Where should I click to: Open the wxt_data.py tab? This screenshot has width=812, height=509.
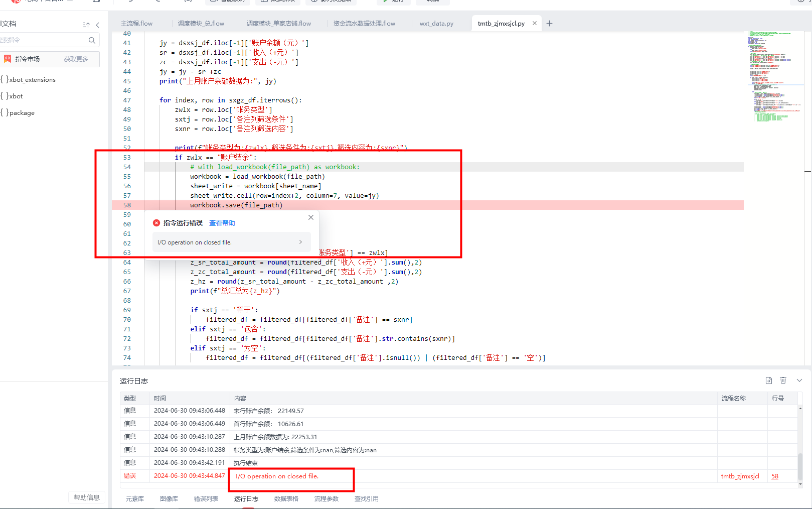click(x=436, y=24)
